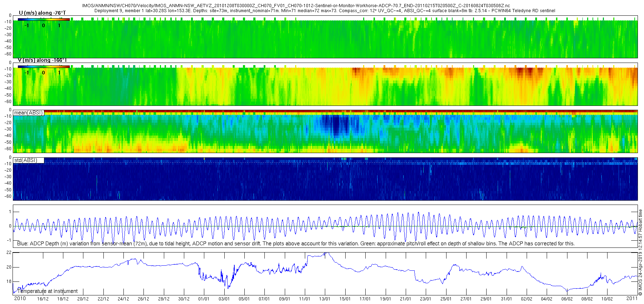The height and width of the screenshot is (304, 644).
Task: Click the '05/01' date tick label
Action: pos(244,299)
